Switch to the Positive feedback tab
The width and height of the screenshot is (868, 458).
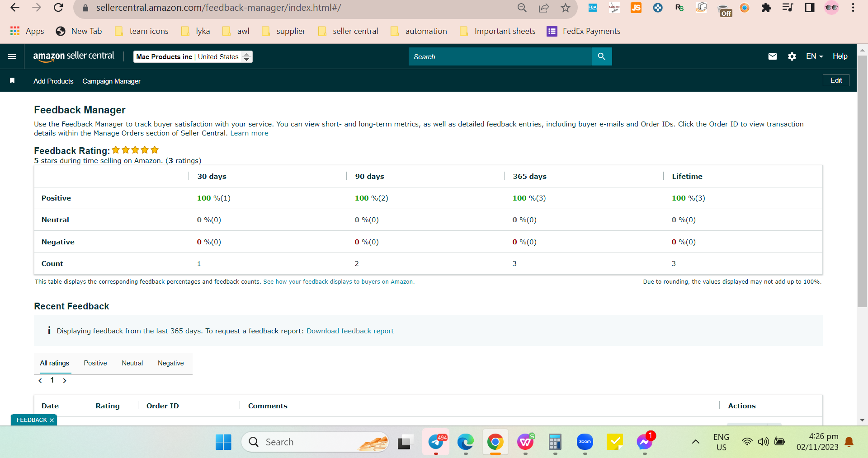click(x=95, y=363)
